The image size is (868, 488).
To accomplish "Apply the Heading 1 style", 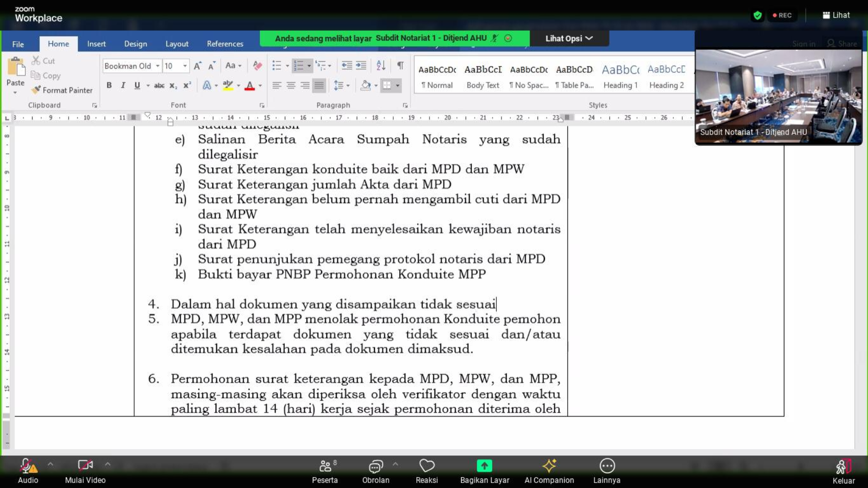I will 620,76.
